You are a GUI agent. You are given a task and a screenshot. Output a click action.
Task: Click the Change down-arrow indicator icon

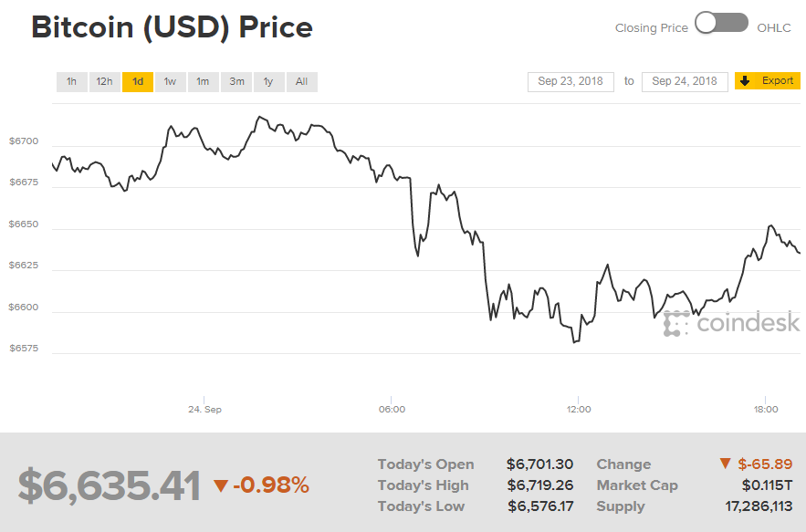point(725,464)
